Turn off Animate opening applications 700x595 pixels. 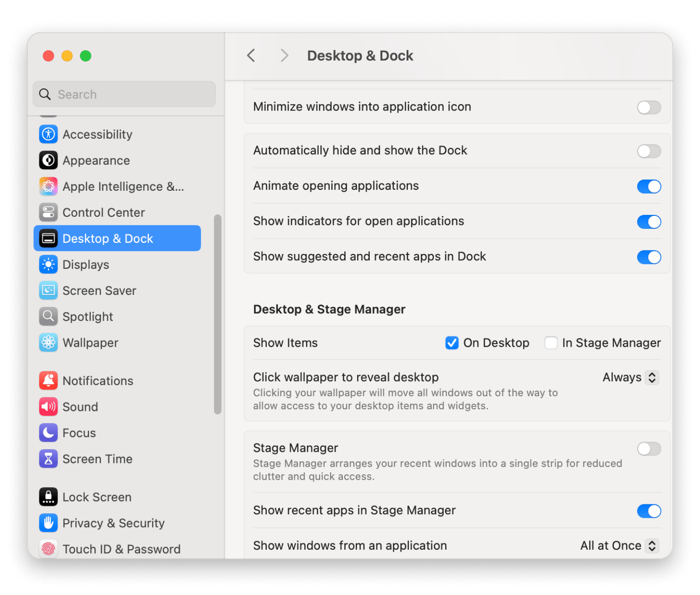[x=648, y=187]
